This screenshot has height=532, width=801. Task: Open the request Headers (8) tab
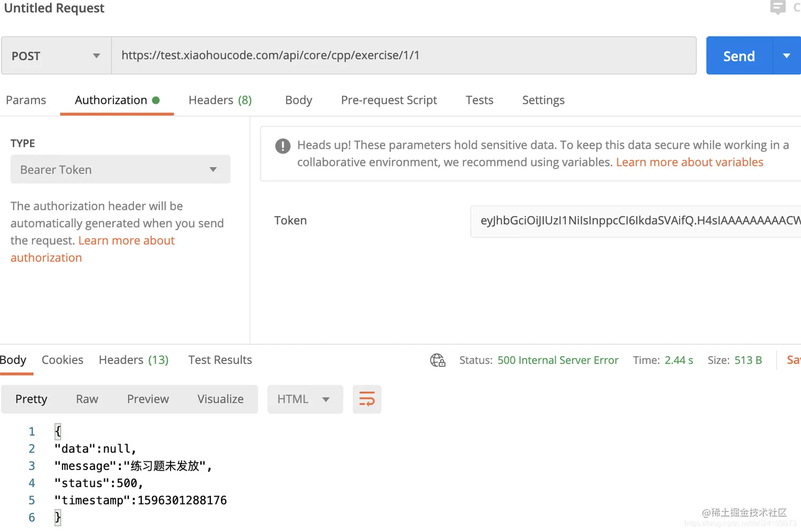tap(220, 100)
